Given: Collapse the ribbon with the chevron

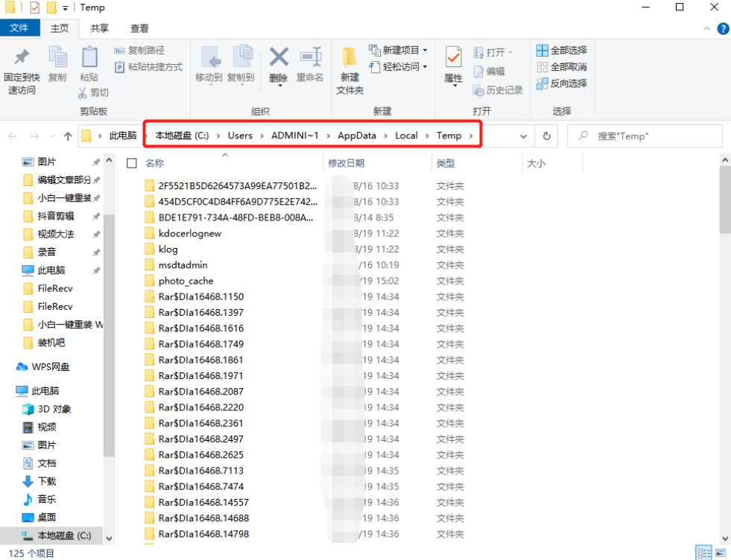Looking at the screenshot, I should [x=706, y=29].
